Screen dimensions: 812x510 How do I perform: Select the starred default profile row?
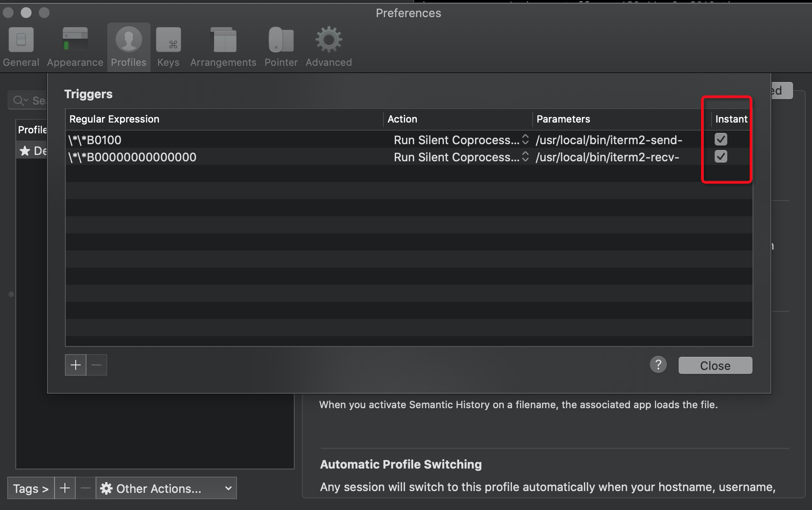(x=32, y=150)
